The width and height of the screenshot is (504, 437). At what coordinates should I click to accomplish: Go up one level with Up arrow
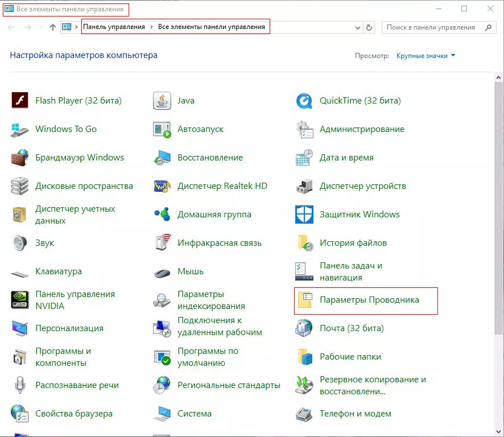click(53, 27)
